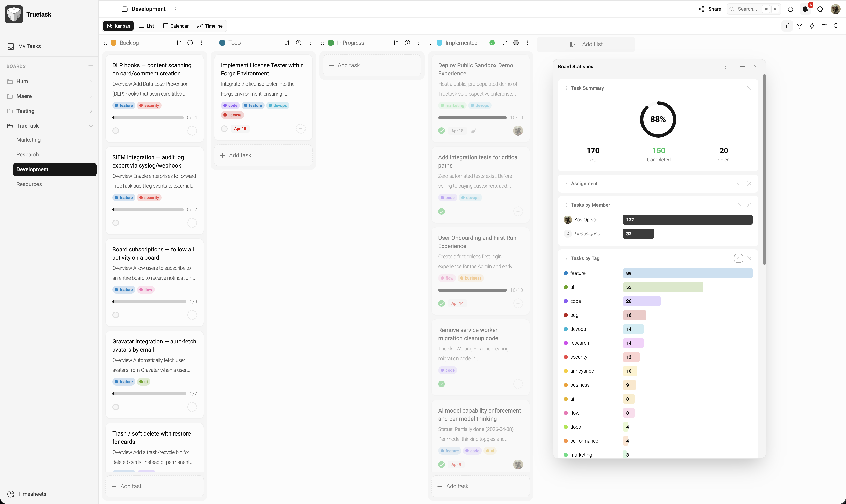Click the Share button

(x=710, y=9)
